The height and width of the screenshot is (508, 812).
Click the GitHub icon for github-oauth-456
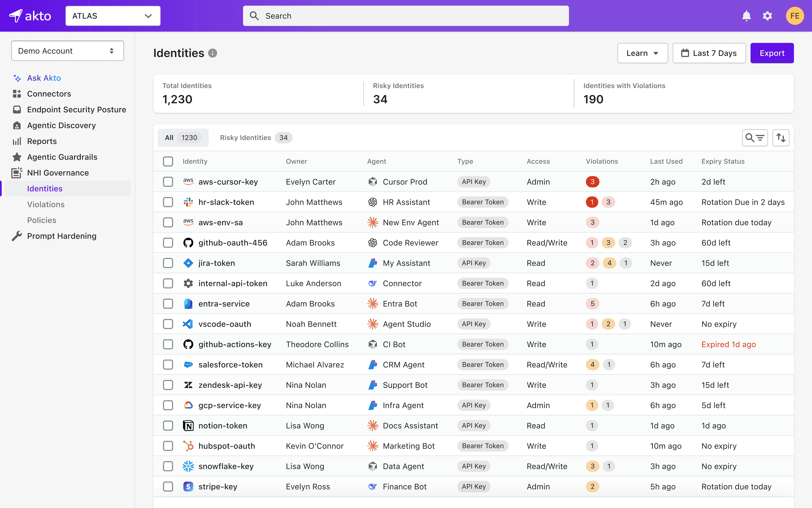pyautogui.click(x=188, y=243)
